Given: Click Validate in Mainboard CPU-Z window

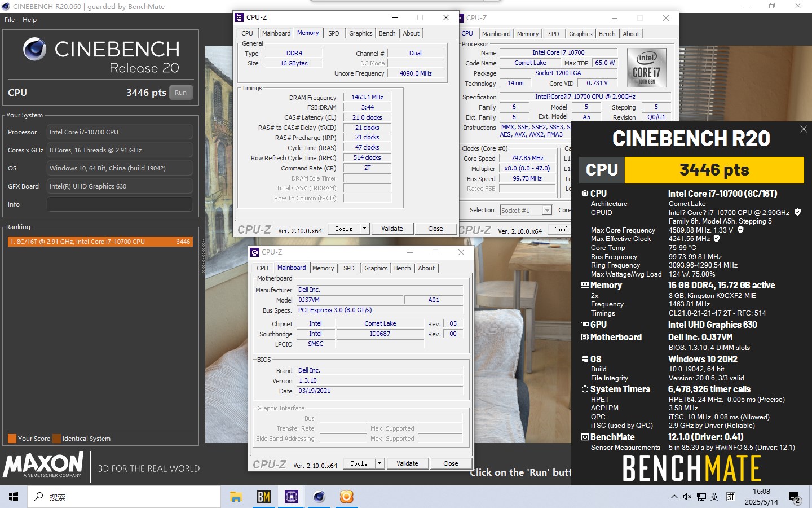Looking at the screenshot, I should coord(407,463).
